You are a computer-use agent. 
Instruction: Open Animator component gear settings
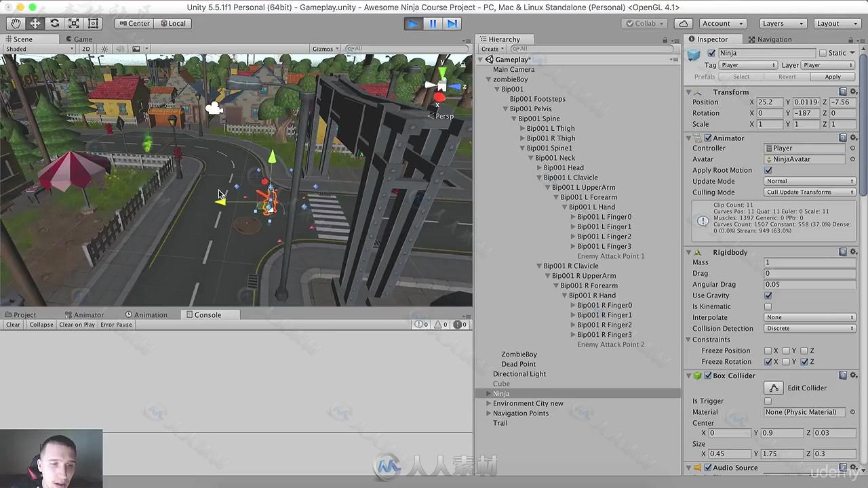(x=852, y=138)
